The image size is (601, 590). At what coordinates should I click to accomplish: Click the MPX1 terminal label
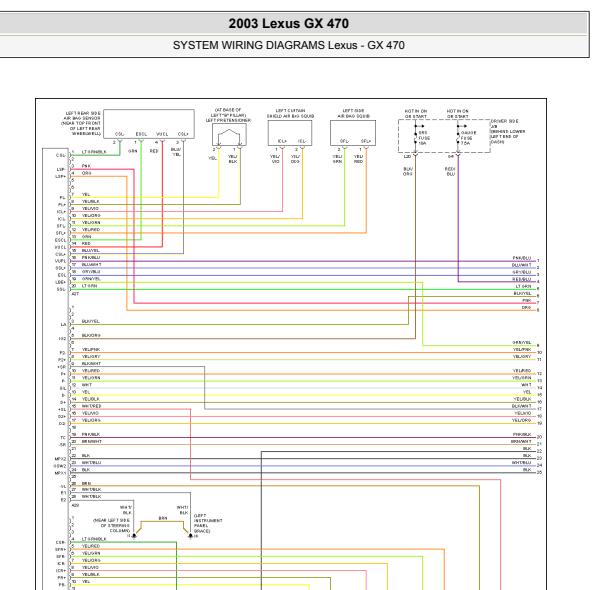tap(60, 473)
